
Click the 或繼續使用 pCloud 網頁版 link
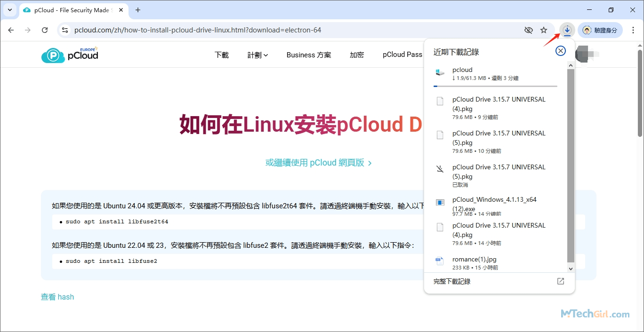pos(319,163)
